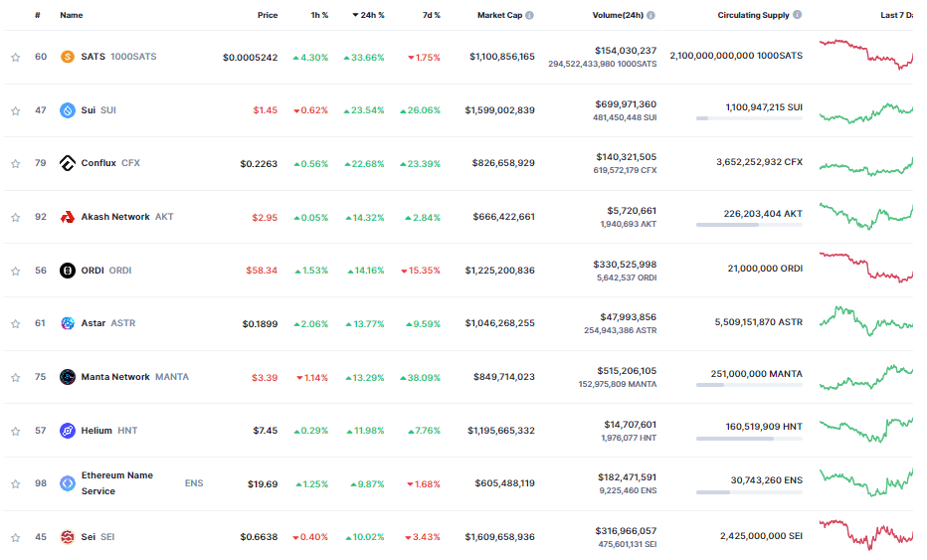Add Manta Network to watchlist star

[x=15, y=378]
